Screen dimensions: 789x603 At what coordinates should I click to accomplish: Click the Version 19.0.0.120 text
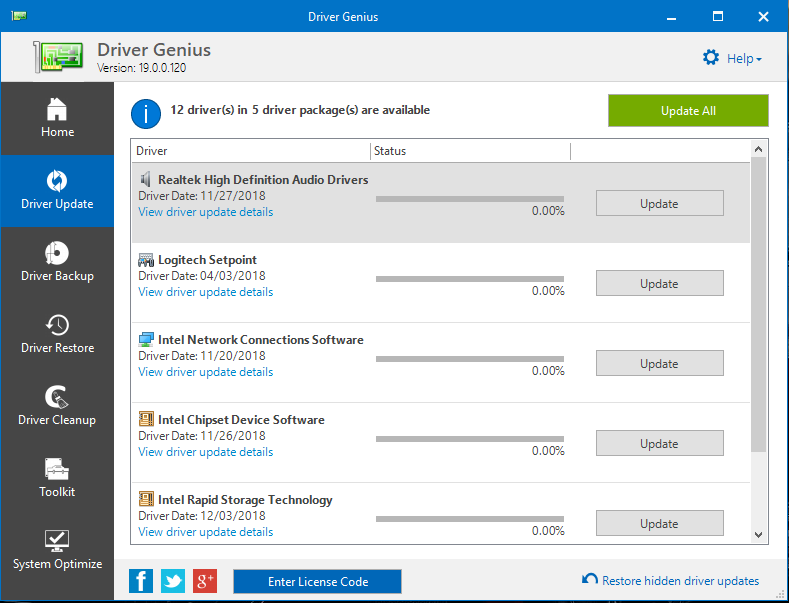(x=141, y=68)
